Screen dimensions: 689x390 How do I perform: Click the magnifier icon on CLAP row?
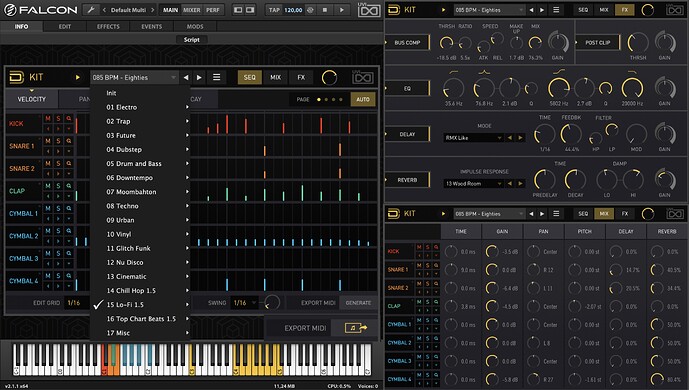pyautogui.click(x=69, y=186)
